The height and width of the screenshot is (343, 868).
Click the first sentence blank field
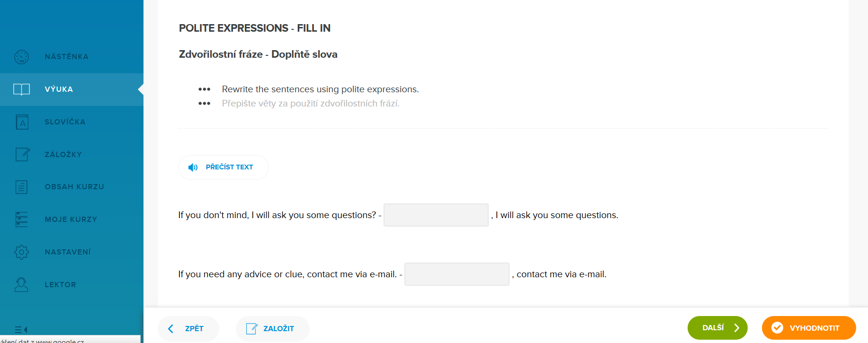436,215
